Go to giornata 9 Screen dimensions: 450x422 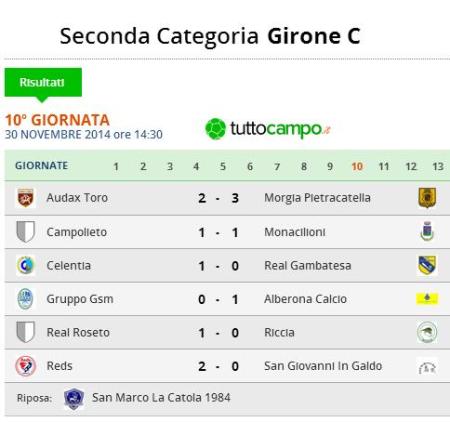pos(330,166)
